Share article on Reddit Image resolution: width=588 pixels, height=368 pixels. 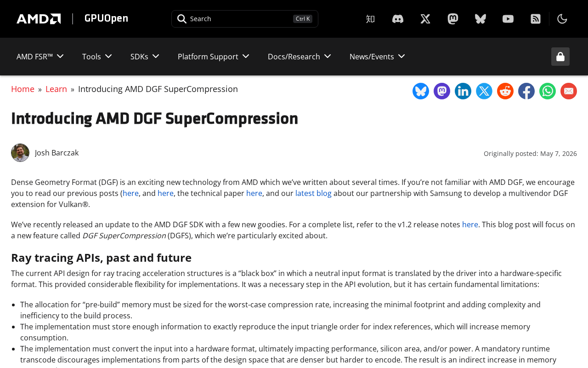[x=505, y=91]
